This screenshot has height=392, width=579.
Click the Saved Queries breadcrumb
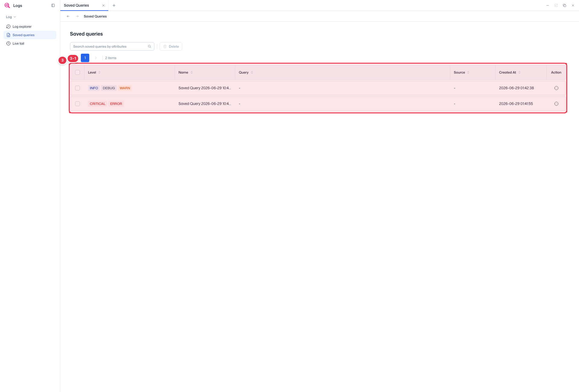coord(95,16)
